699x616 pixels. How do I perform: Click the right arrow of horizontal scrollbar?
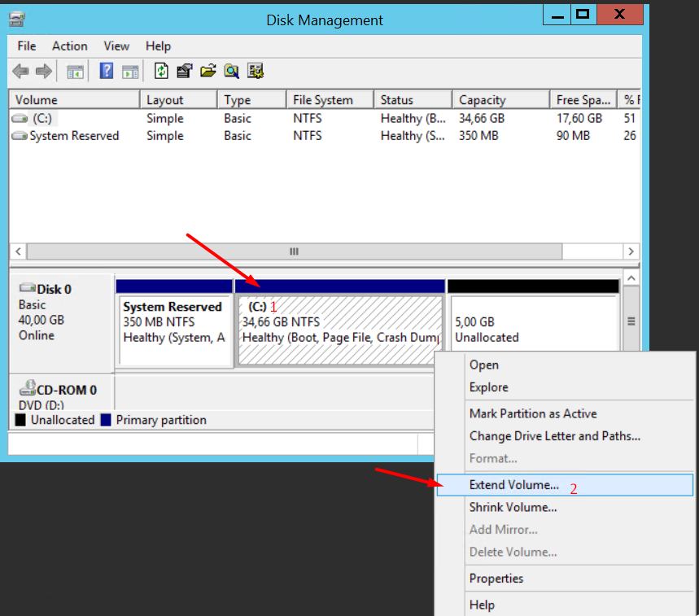click(631, 251)
